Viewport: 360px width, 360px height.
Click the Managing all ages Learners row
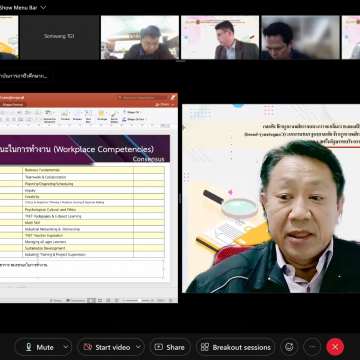pos(82,242)
